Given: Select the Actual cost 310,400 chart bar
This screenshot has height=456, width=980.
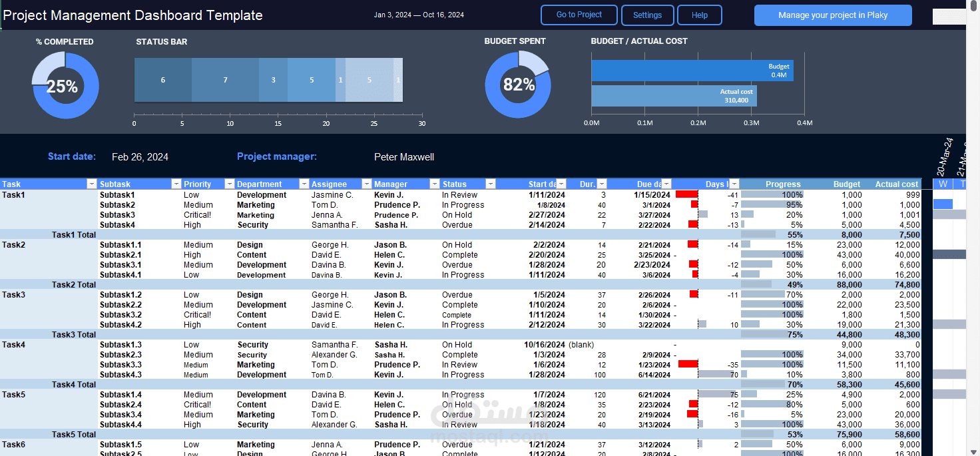Looking at the screenshot, I should point(674,96).
